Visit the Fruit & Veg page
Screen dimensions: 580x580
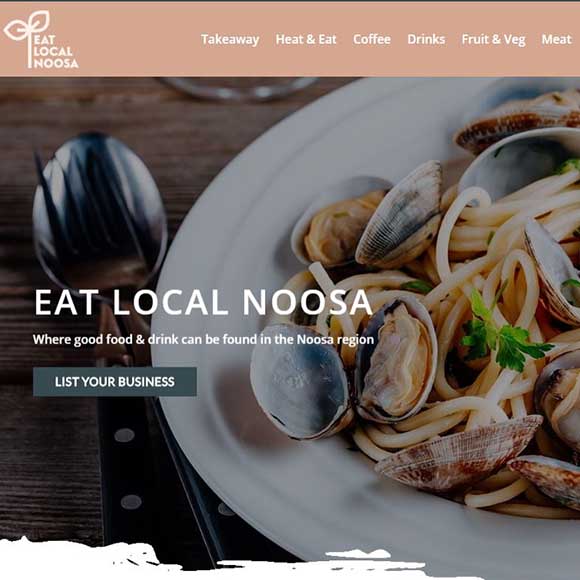493,40
